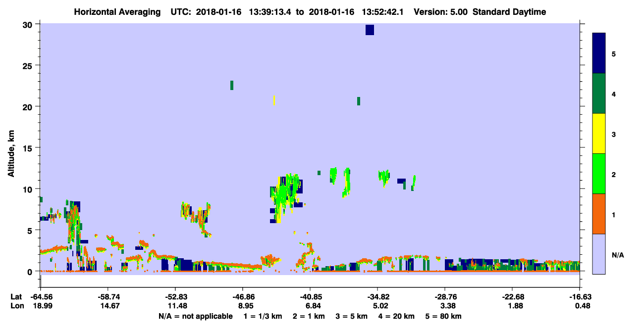Click '4 = 20 km' legend text

pos(397,316)
